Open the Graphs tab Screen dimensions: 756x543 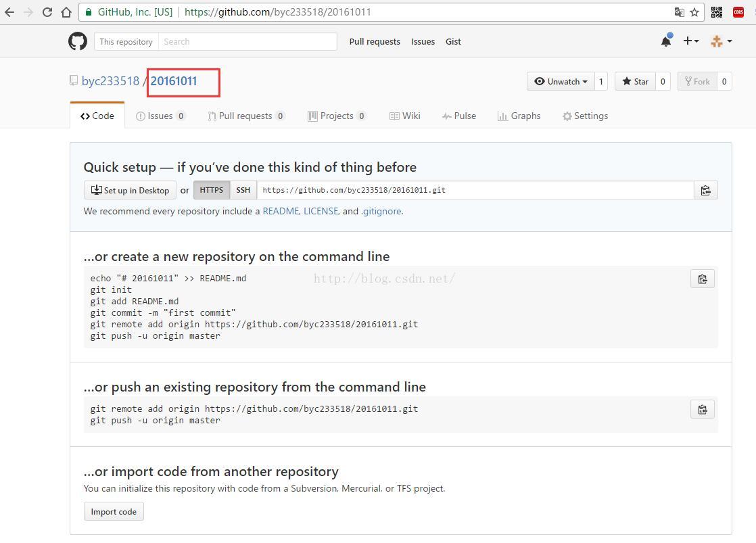[519, 116]
